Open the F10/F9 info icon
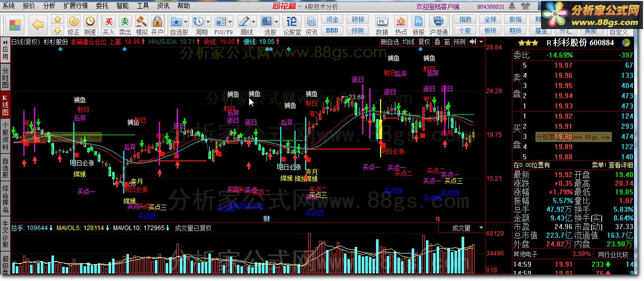Screen dimensions: 644x281 pos(221,21)
